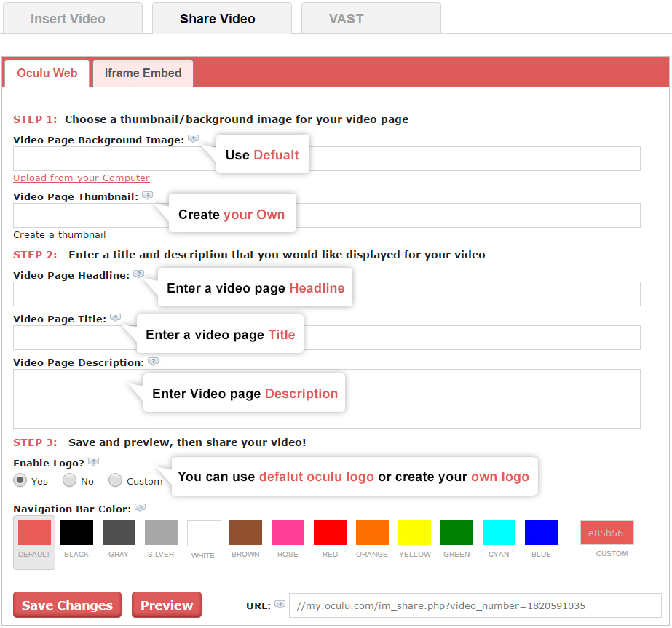Click Upload from your Computer link
Image resolution: width=672 pixels, height=628 pixels.
82,178
